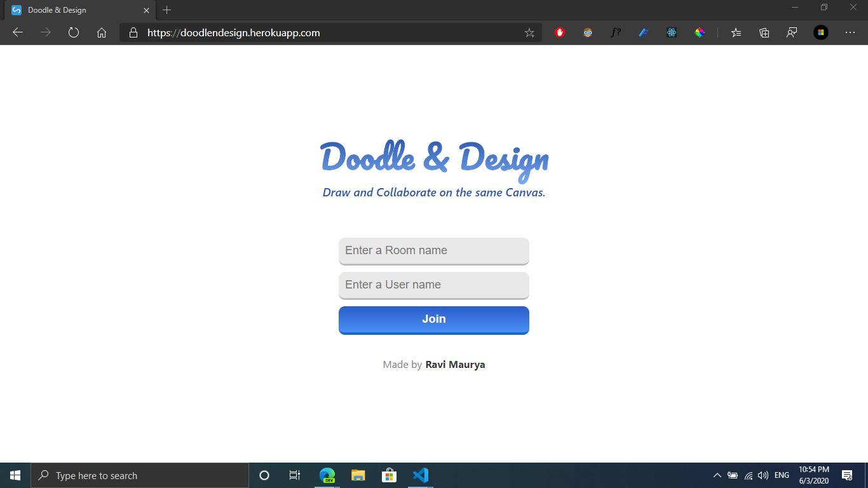Click the browser profile avatar icon
Viewport: 868px width, 488px height.
tap(820, 32)
